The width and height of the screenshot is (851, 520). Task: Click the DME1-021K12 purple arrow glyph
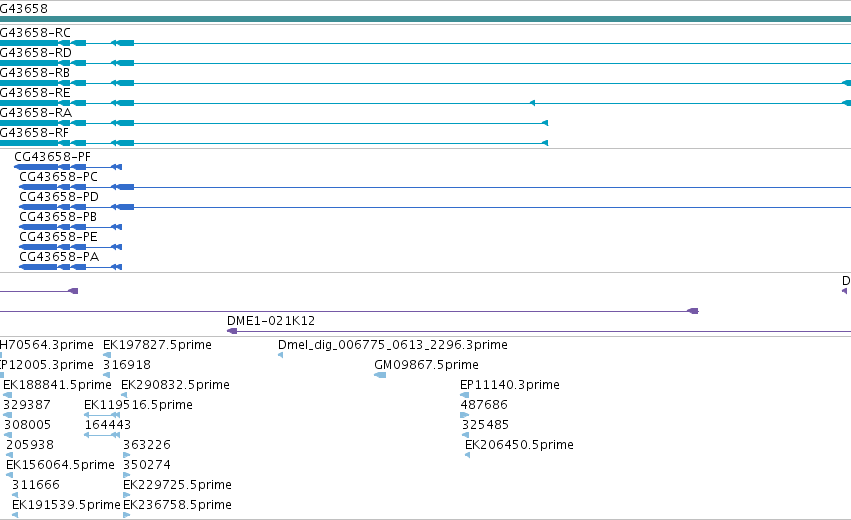click(232, 331)
